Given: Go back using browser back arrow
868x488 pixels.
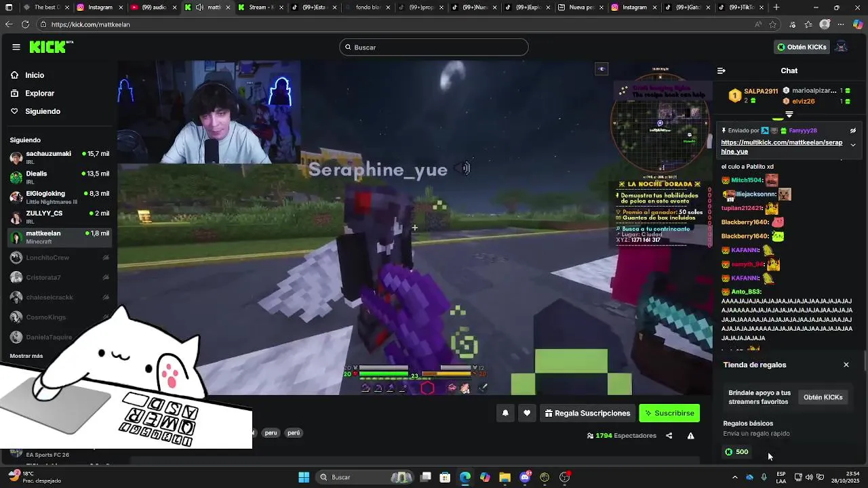Looking at the screenshot, I should pos(9,24).
